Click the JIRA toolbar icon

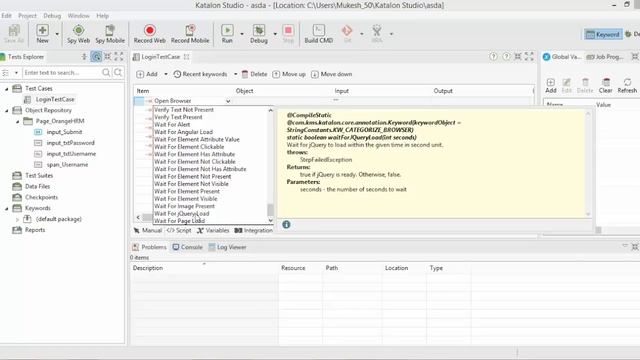[377, 34]
